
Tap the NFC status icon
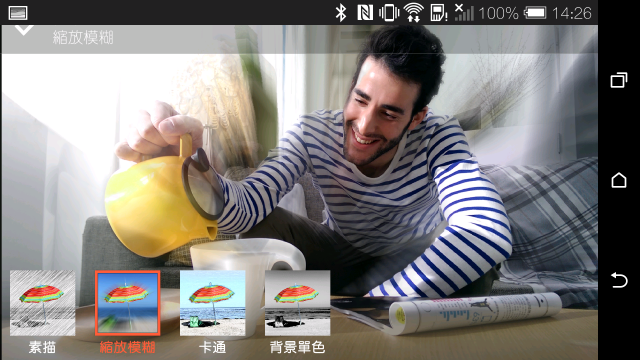click(x=364, y=13)
